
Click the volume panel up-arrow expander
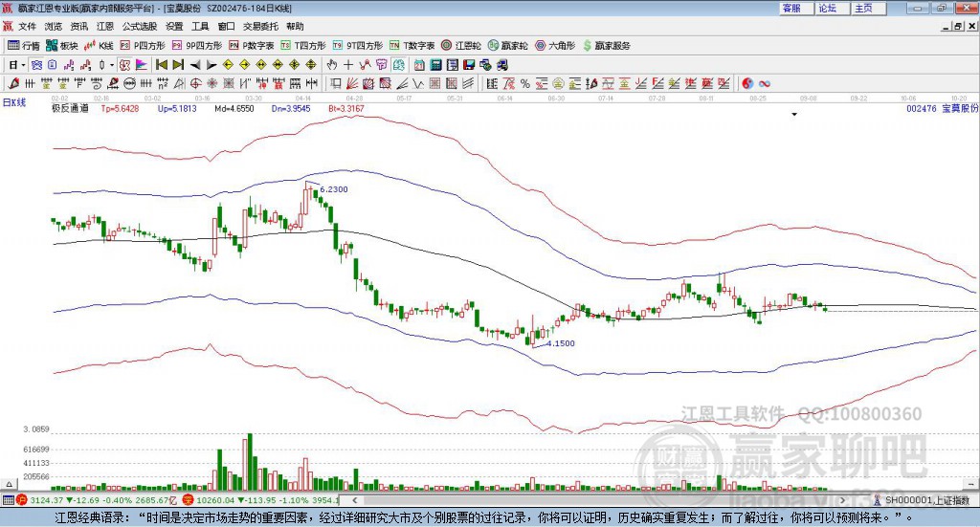coord(9,484)
